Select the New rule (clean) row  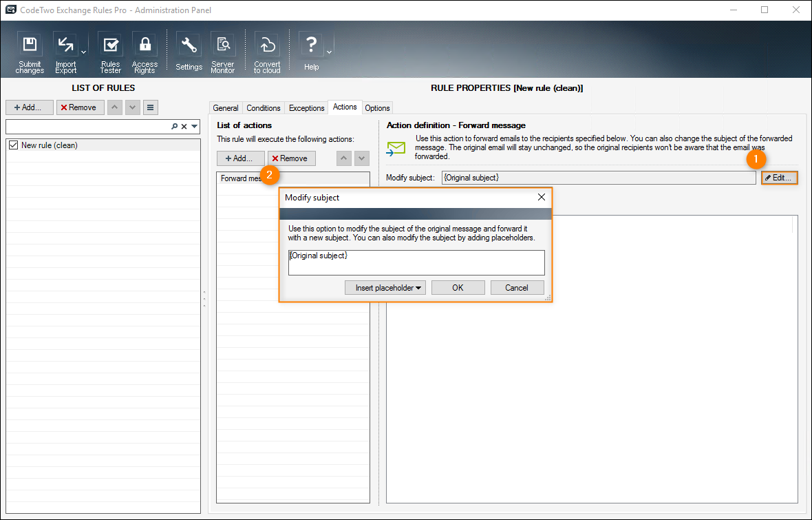[x=103, y=145]
